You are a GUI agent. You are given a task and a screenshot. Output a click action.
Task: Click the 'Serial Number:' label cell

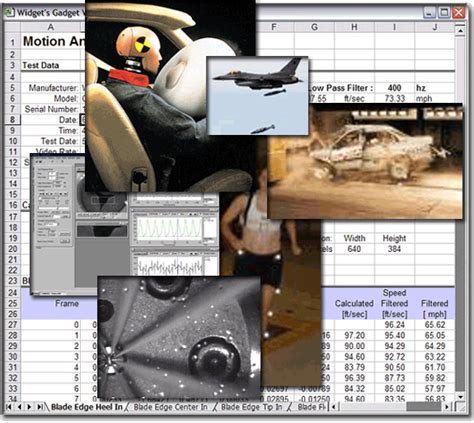tap(51, 109)
